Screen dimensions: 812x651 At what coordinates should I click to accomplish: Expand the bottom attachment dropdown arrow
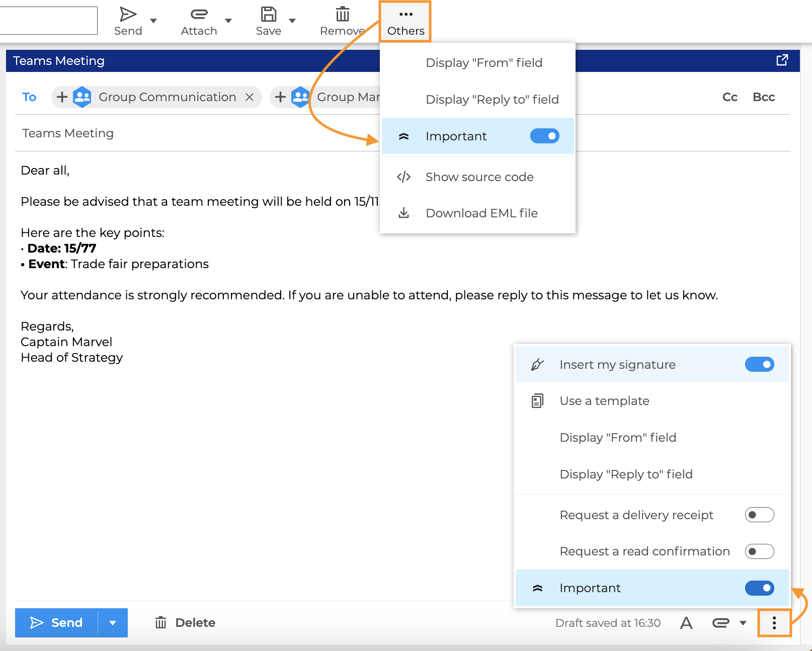(743, 623)
